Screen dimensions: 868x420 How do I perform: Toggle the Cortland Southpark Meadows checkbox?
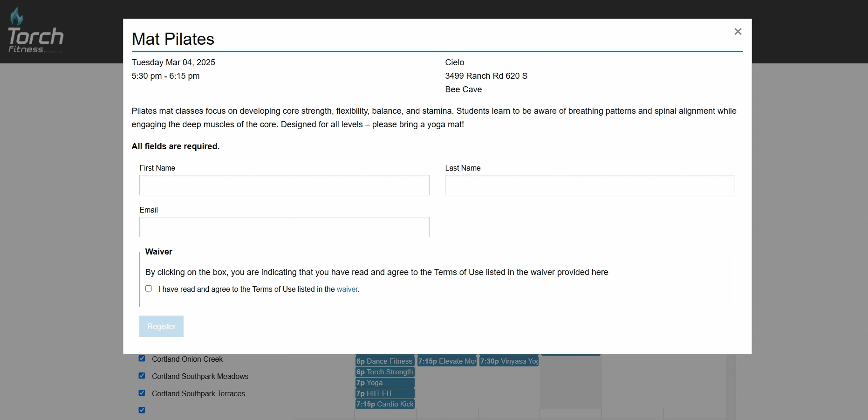[142, 376]
